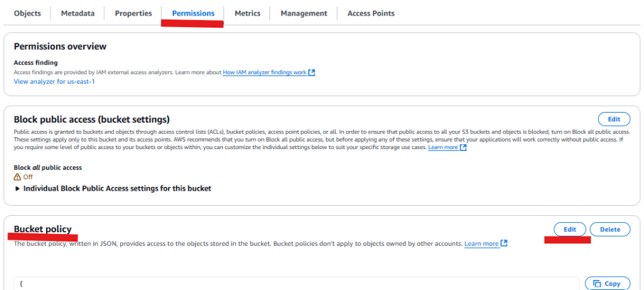Select the Permissions tab

(193, 13)
